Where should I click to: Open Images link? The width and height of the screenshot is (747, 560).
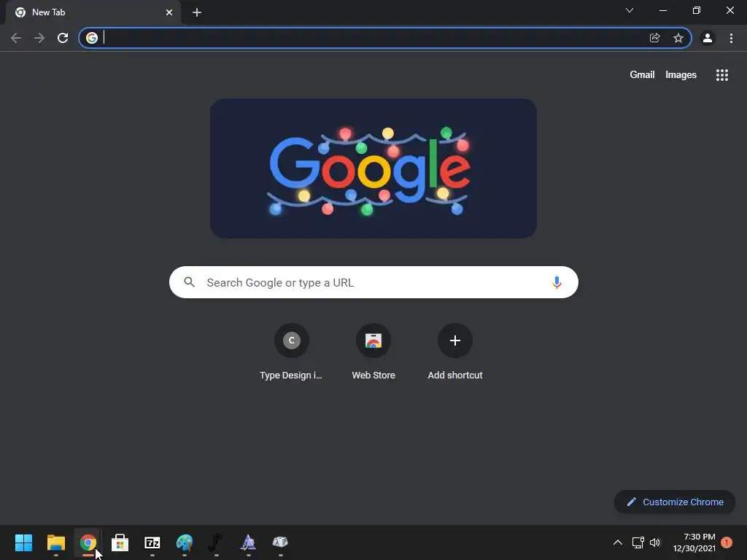[681, 75]
